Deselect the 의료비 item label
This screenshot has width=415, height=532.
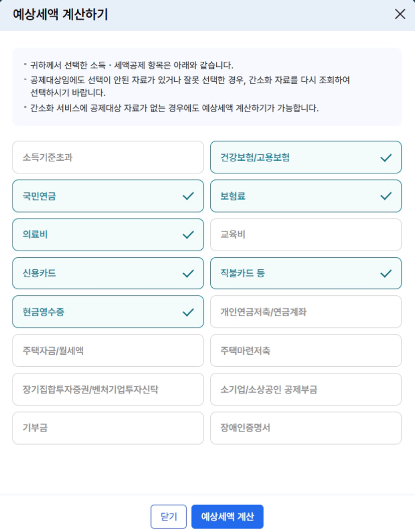pos(35,235)
